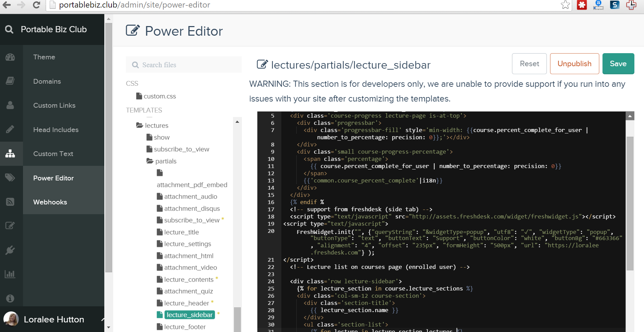Viewport: 644px width, 332px height.
Task: Reload the page with the refresh icon
Action: click(x=36, y=5)
